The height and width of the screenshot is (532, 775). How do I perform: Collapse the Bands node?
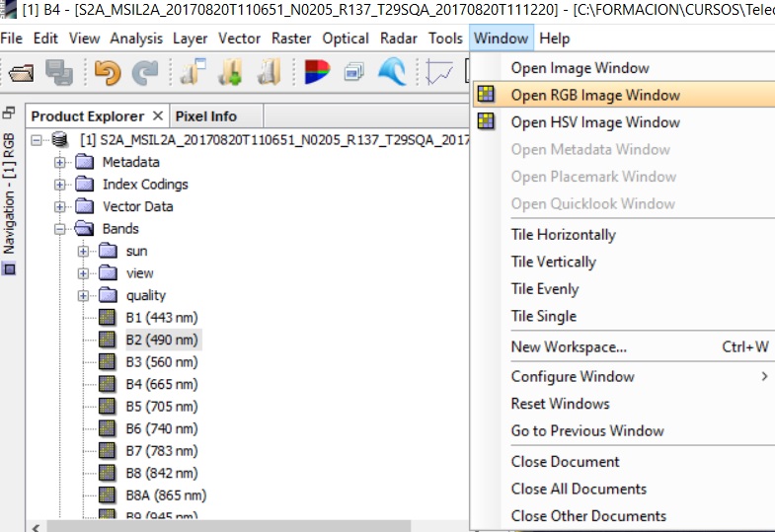coord(60,229)
